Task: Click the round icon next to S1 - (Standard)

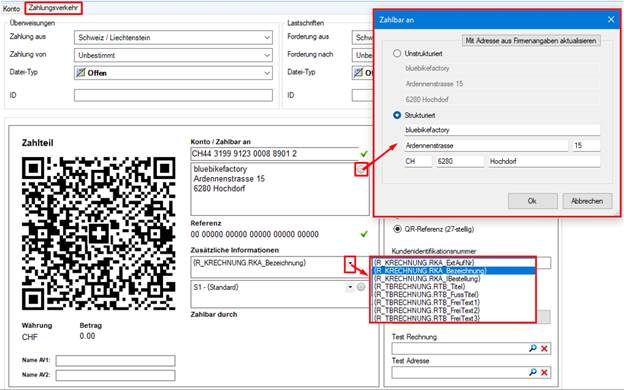Action: tap(361, 287)
